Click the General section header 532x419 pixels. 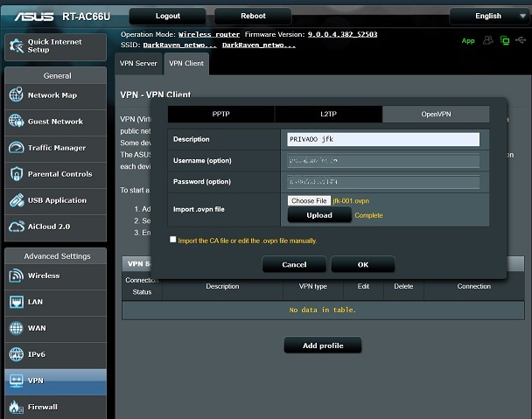pyautogui.click(x=57, y=75)
